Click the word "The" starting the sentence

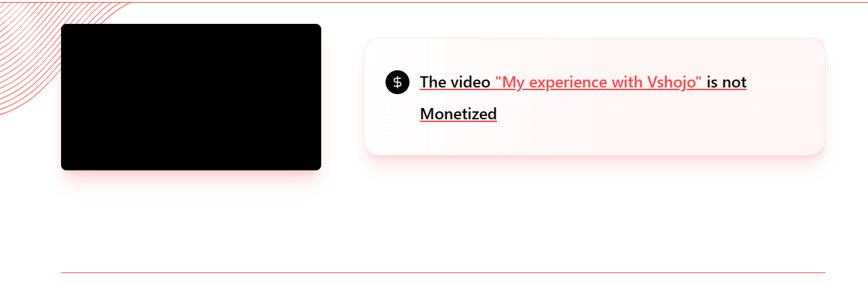click(x=433, y=82)
